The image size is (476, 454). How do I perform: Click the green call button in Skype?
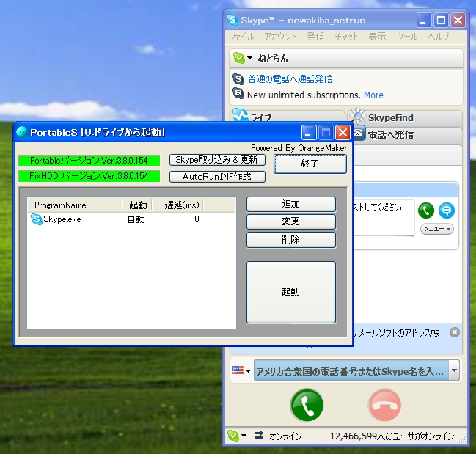(x=307, y=405)
